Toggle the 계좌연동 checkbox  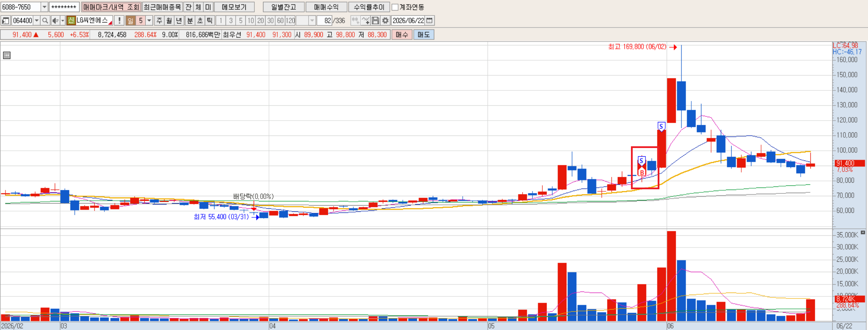point(395,7)
